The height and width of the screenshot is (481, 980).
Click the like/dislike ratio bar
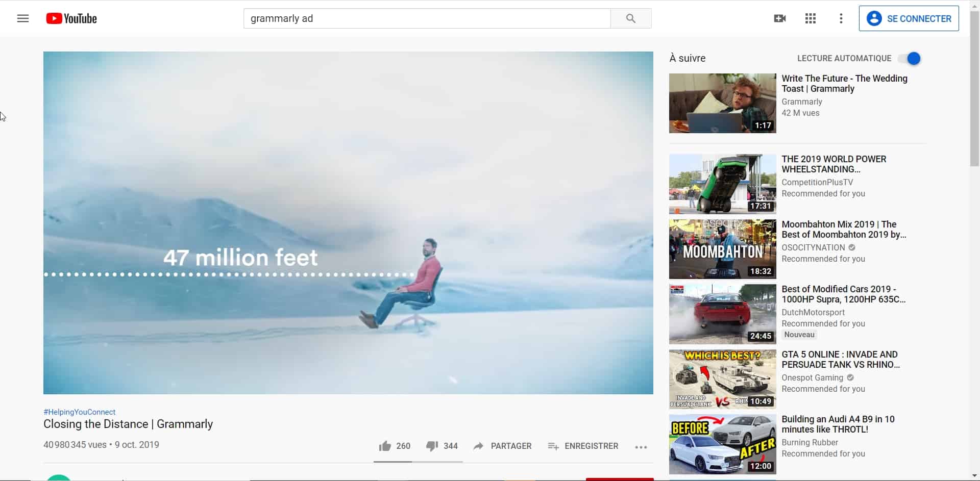pos(418,462)
